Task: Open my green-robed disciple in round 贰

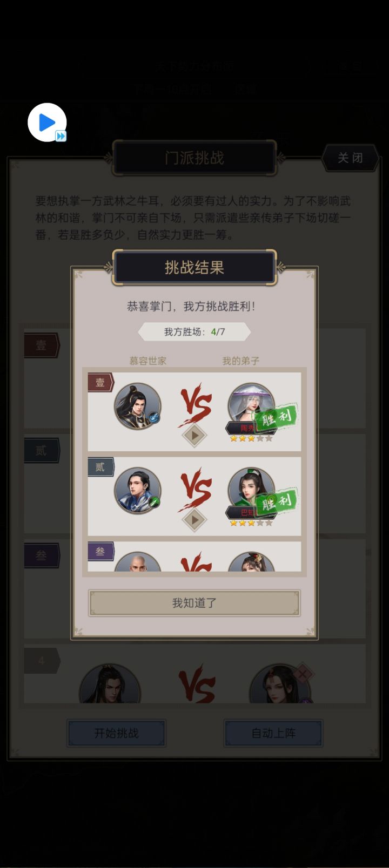Action: (251, 489)
